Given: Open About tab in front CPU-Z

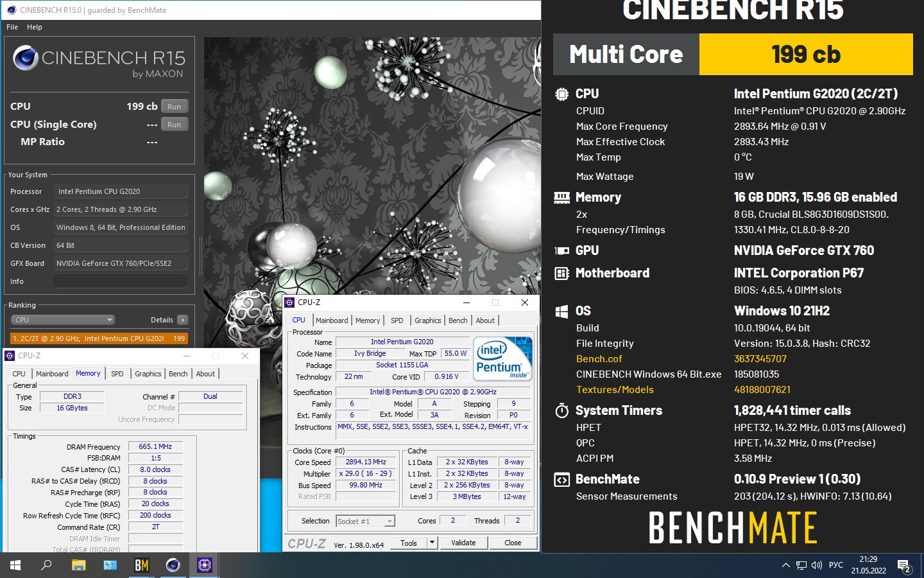Looking at the screenshot, I should [x=485, y=320].
